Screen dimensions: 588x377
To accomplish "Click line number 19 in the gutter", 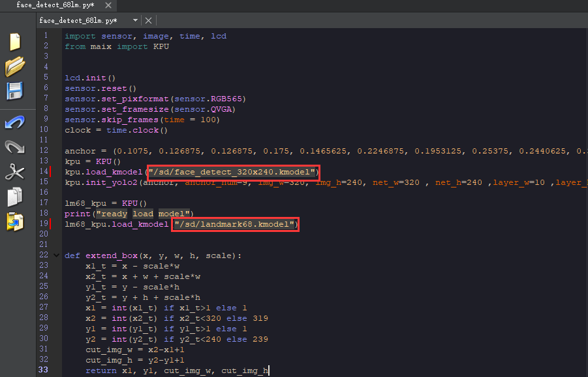I will tap(44, 224).
